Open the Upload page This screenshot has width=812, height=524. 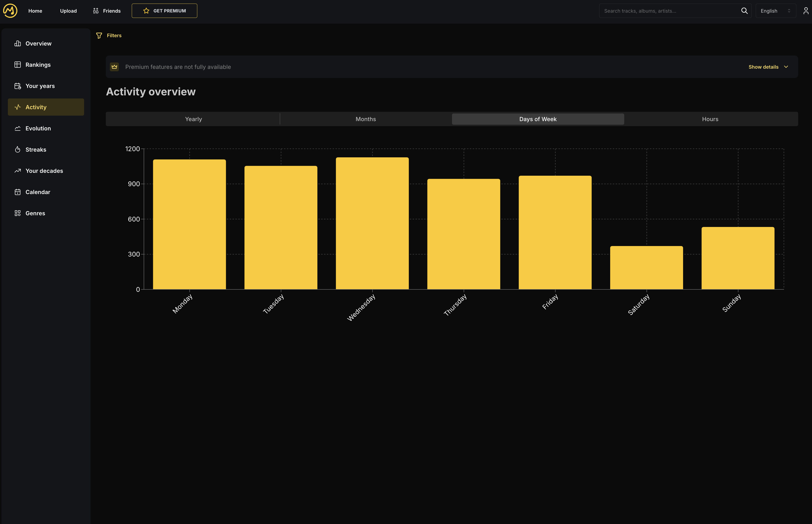[x=68, y=11]
